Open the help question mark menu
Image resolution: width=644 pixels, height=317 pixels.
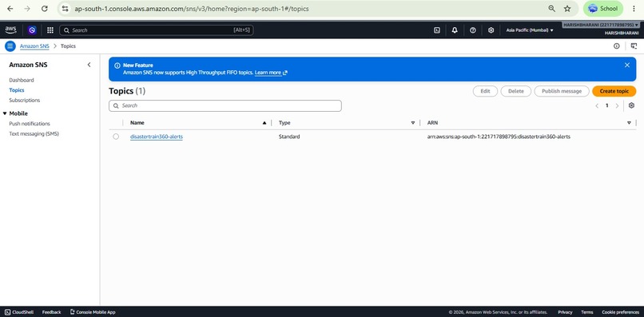[473, 30]
